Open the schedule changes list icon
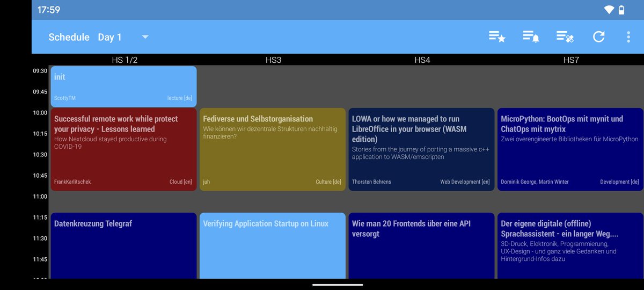Image resolution: width=644 pixels, height=290 pixels. pyautogui.click(x=565, y=37)
